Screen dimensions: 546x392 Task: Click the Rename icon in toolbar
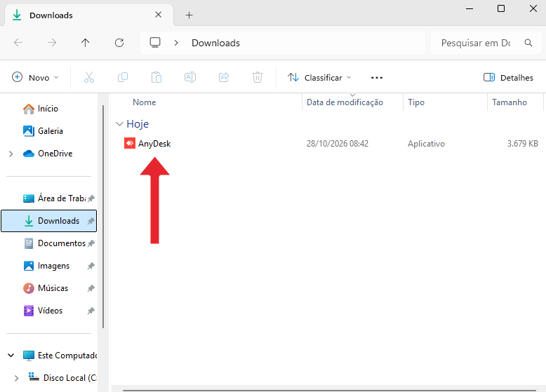coord(190,77)
